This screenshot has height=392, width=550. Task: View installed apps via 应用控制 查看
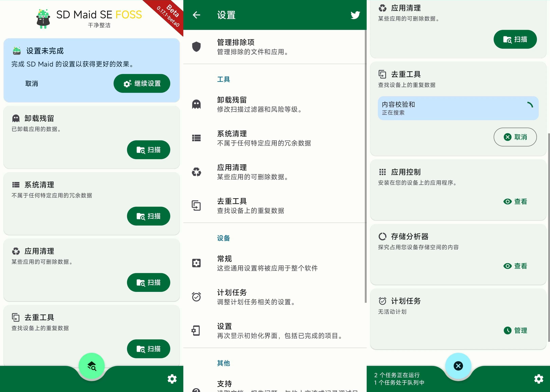tap(515, 202)
